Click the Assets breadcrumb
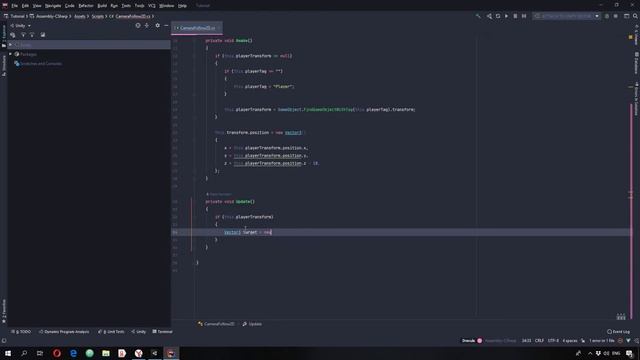The height and width of the screenshot is (360, 640). pyautogui.click(x=80, y=16)
